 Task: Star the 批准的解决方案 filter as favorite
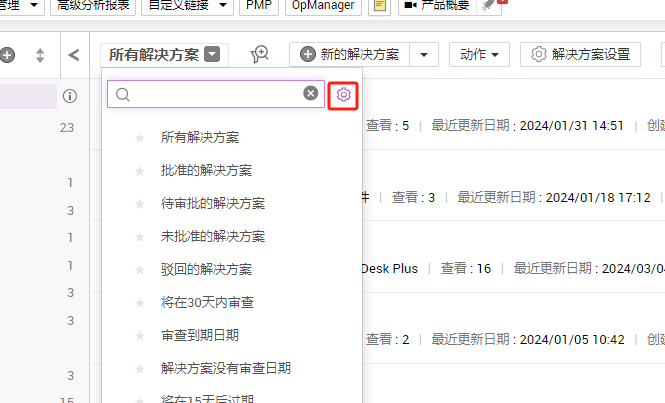point(140,170)
